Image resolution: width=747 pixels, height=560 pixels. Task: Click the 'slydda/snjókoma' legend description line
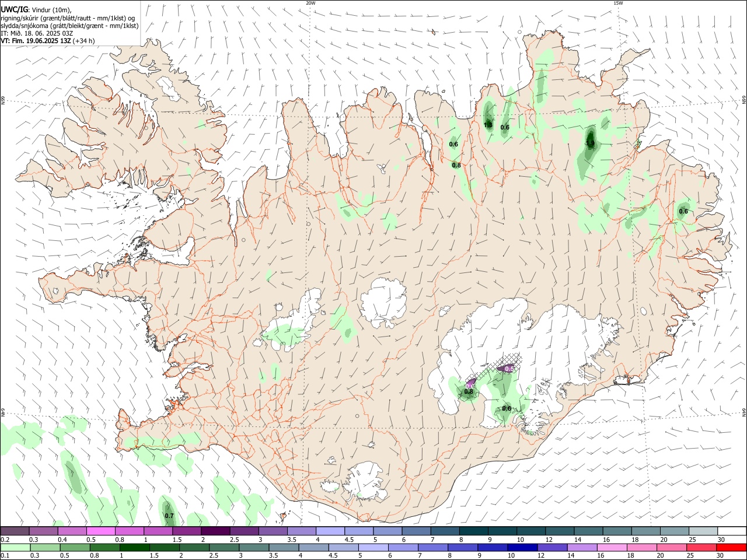click(x=69, y=26)
